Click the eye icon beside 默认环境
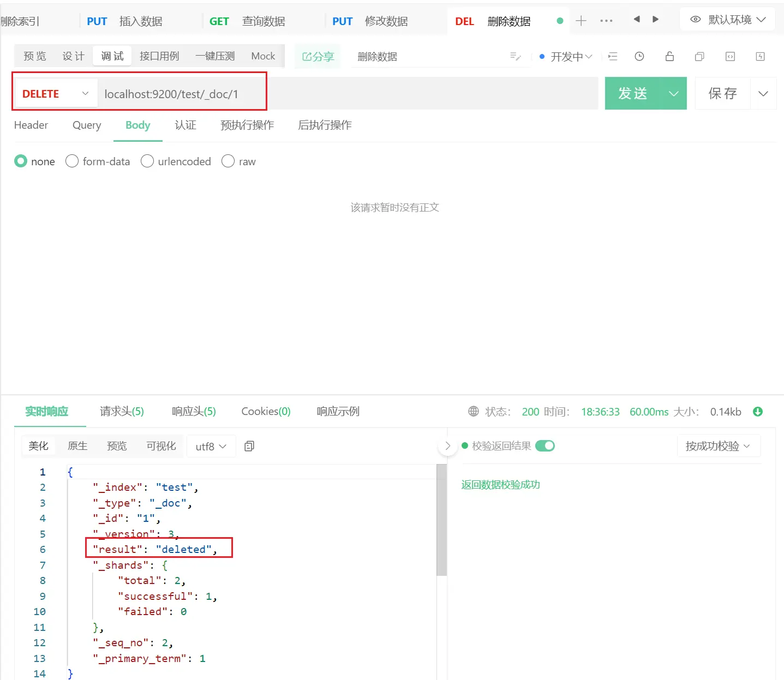The height and width of the screenshot is (680, 784). coord(696,19)
